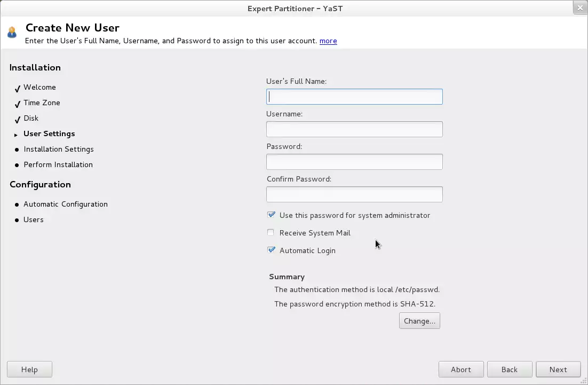Click the Installation Settings step
The width and height of the screenshot is (588, 385).
pos(59,150)
